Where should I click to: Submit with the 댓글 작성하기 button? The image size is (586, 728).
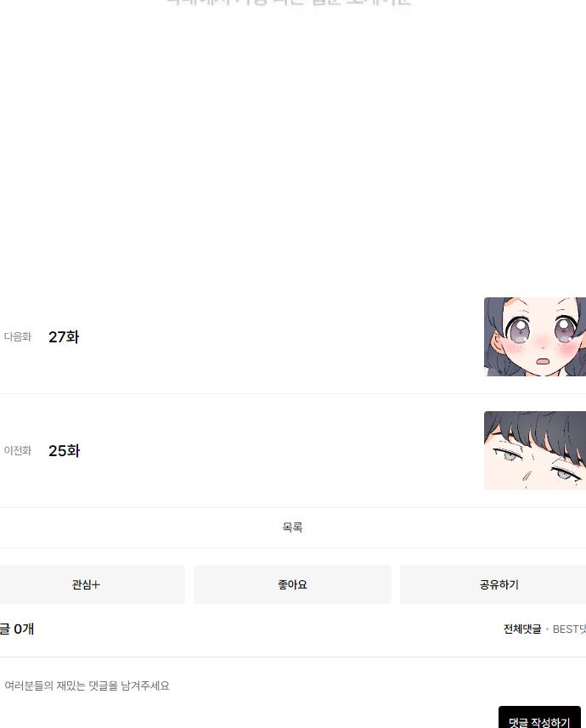(x=539, y=718)
